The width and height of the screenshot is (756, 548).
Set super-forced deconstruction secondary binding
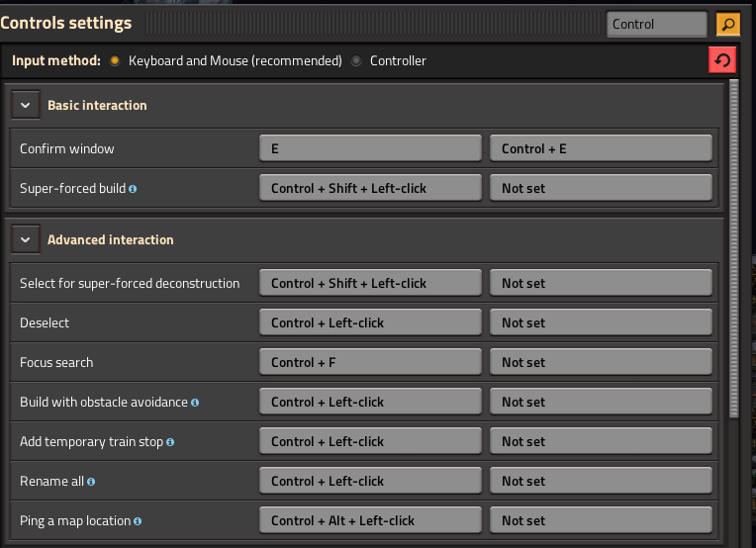tap(601, 283)
